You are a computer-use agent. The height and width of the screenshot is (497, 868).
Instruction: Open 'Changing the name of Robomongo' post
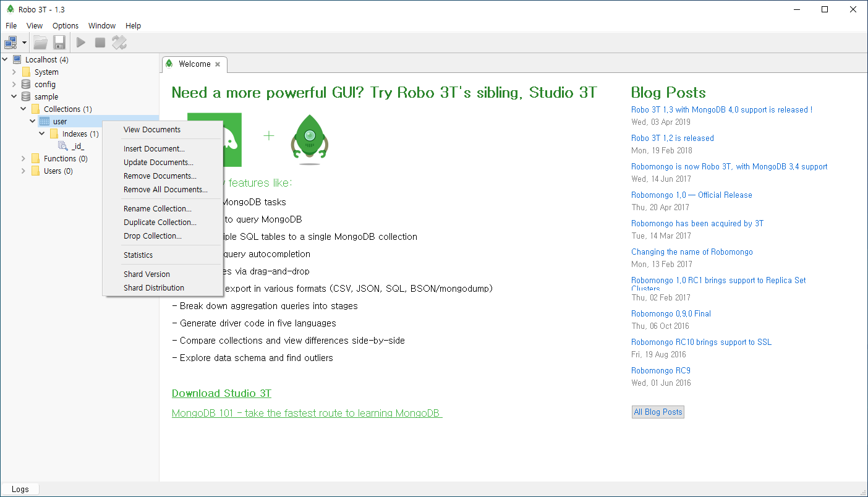point(692,252)
